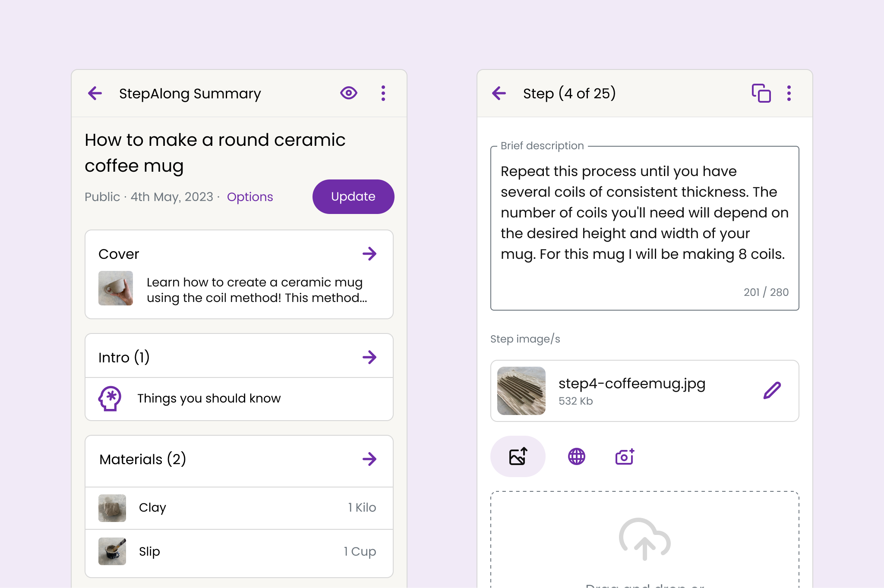Click the Intro head icon

click(x=109, y=399)
